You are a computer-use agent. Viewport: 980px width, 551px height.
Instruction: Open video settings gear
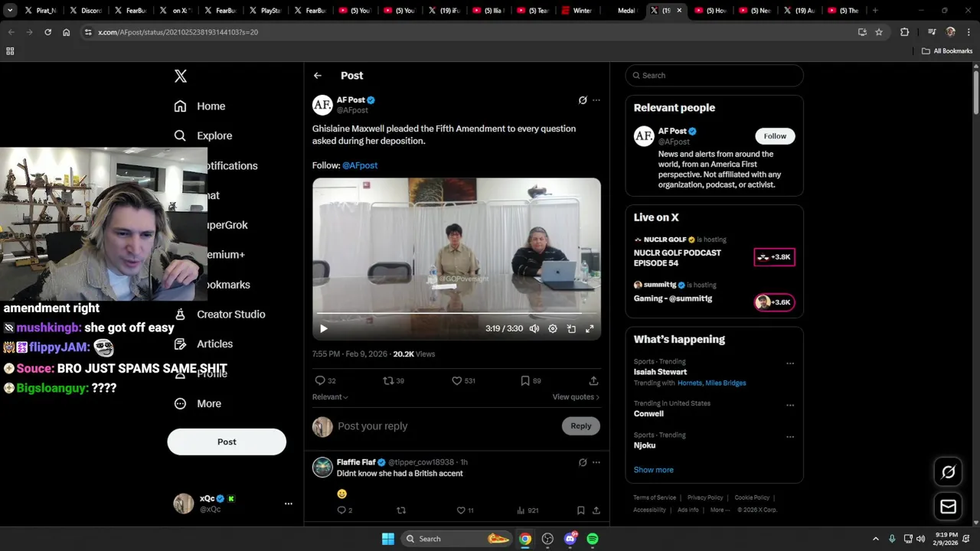point(553,329)
